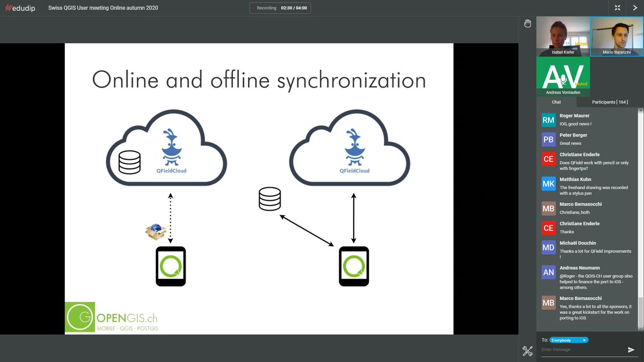Switch to the Chat tab

(x=557, y=102)
